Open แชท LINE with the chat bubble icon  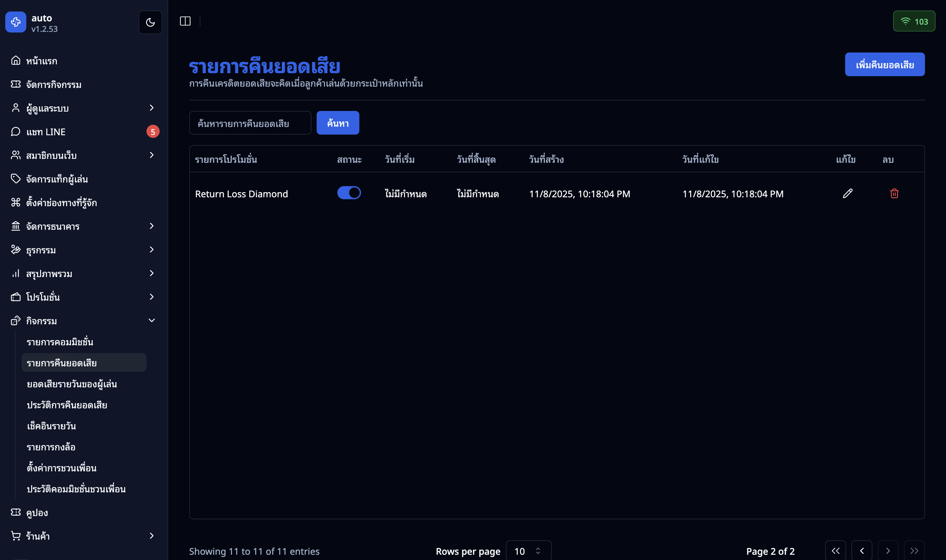15,132
